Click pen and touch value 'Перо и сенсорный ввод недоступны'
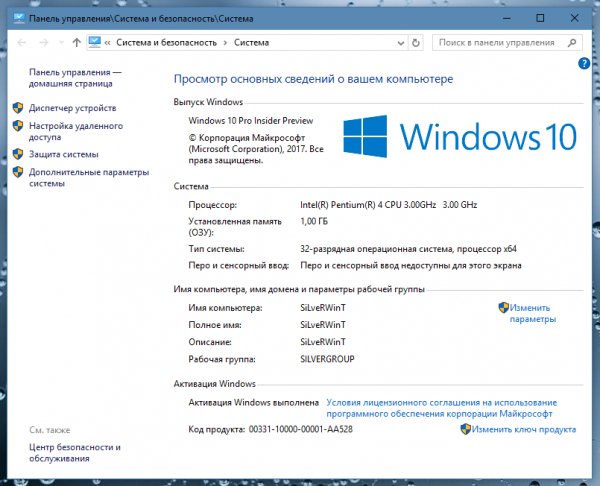Screen dimensions: 600x486 [375, 265]
